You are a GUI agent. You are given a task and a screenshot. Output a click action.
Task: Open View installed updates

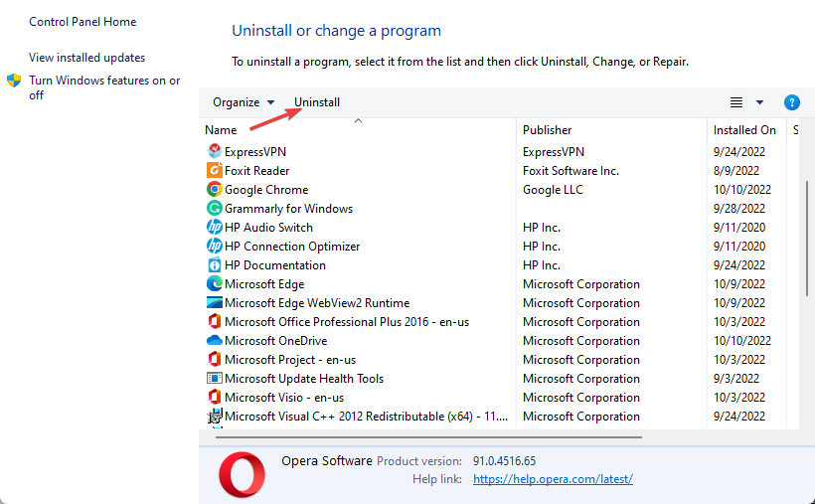pyautogui.click(x=86, y=58)
